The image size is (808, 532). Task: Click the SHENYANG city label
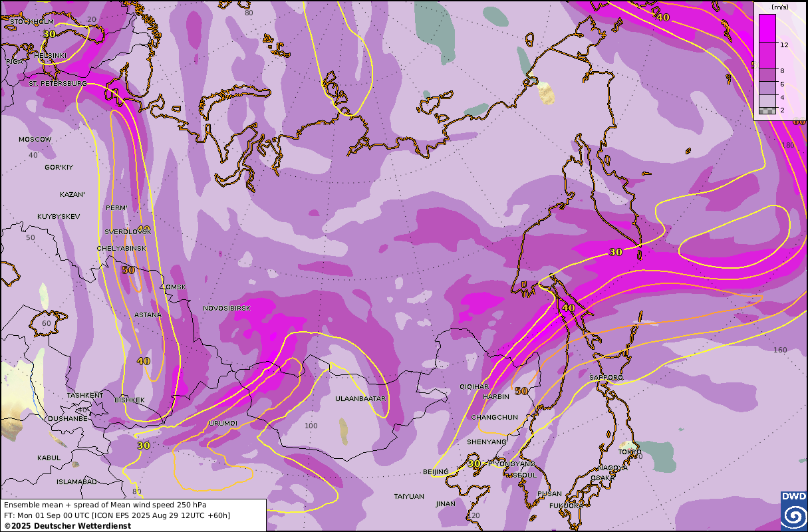pos(487,442)
